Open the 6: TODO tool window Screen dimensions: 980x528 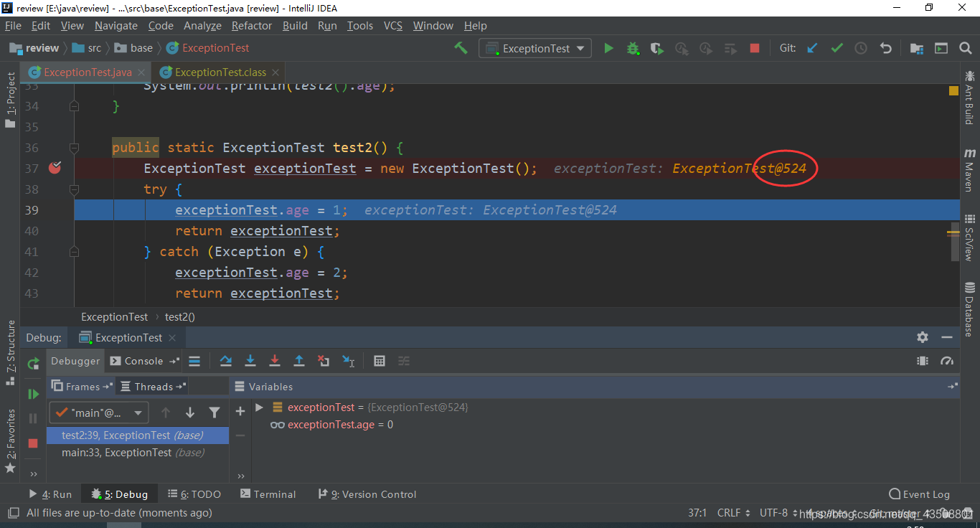pyautogui.click(x=194, y=494)
